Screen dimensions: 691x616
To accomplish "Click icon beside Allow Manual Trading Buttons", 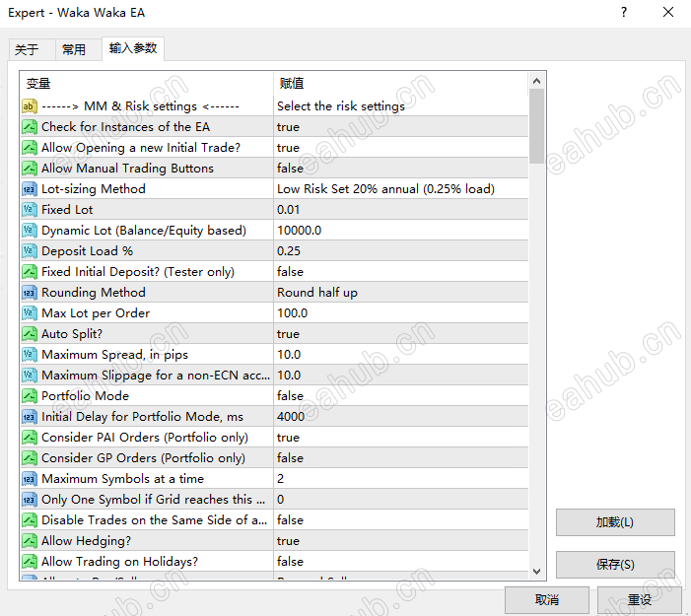I will tap(30, 169).
